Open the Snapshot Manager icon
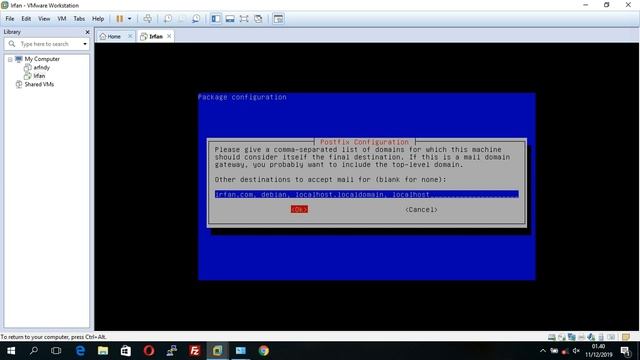Viewport: 640px width, 360px height. coord(196,19)
